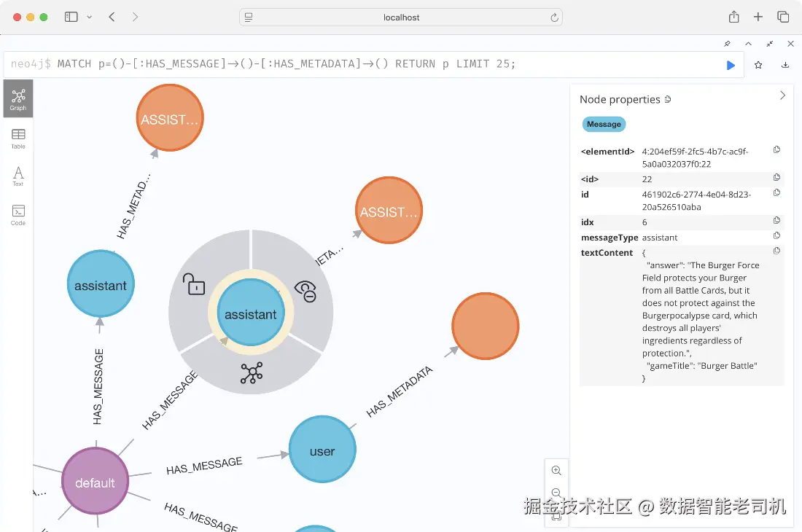The height and width of the screenshot is (532, 802).
Task: Select the left blue assistant node
Action: (101, 283)
